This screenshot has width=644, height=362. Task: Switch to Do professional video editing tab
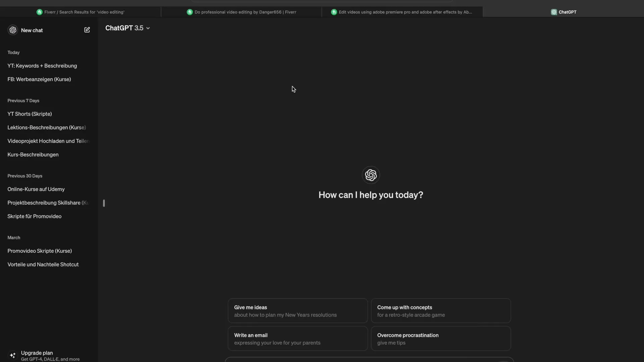[x=241, y=12]
